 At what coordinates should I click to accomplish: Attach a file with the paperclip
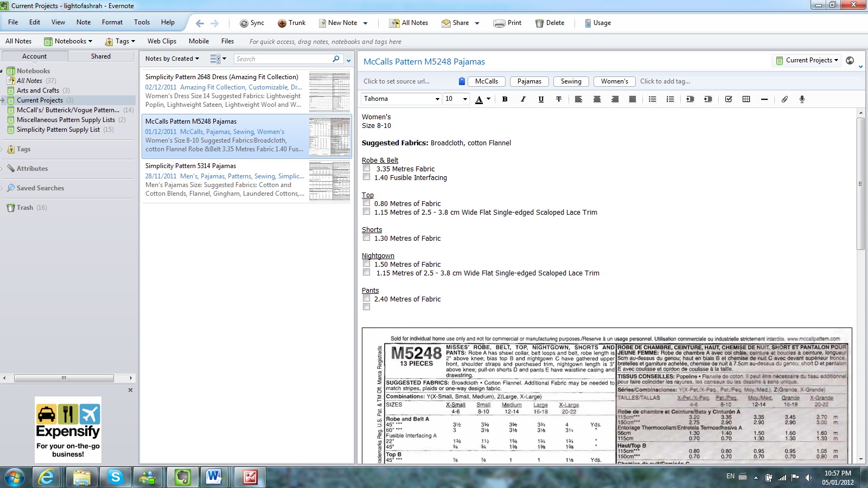coord(784,99)
